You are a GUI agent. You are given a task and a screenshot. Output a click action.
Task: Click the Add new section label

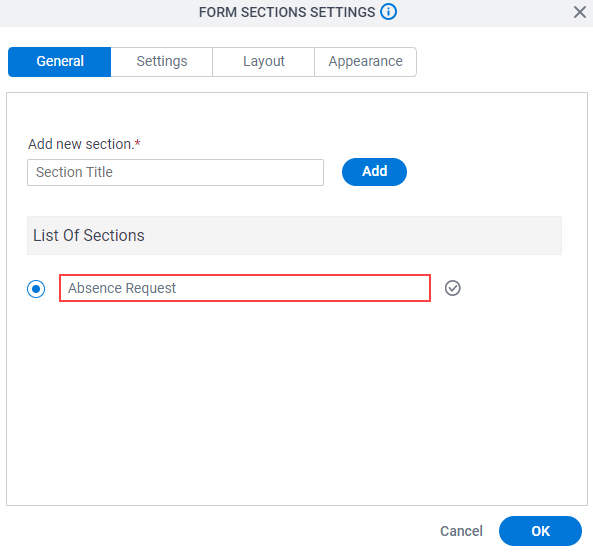(81, 144)
